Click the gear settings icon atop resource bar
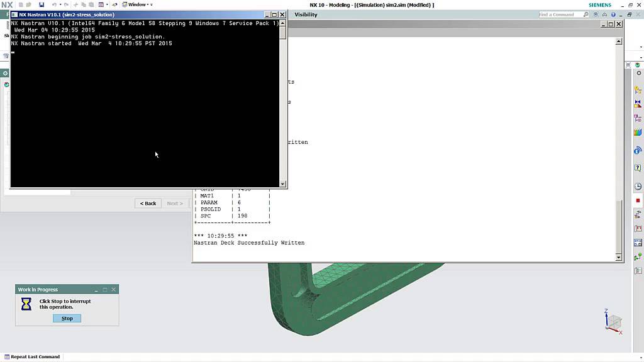Screen dimensions: 644x362 (x=639, y=73)
